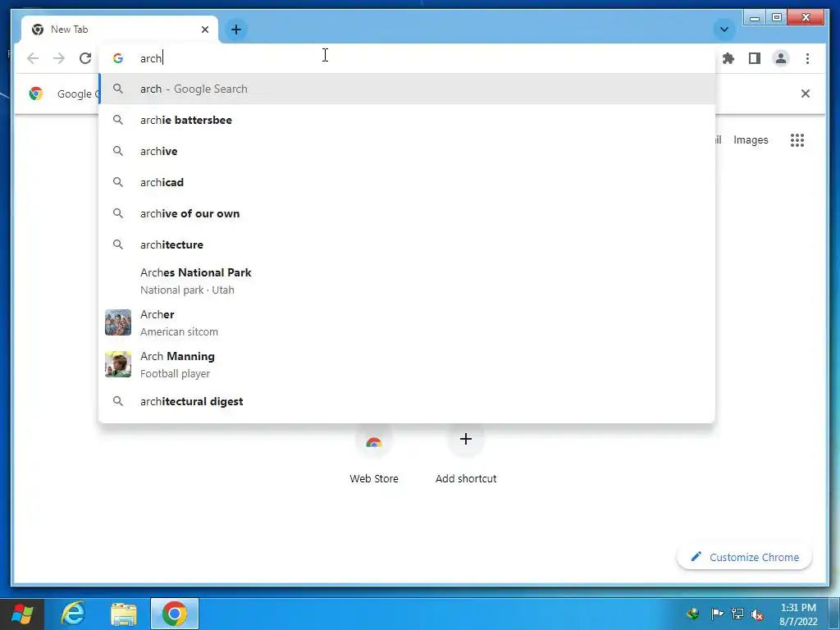Click the browser back arrow
Image resolution: width=840 pixels, height=630 pixels.
pos(33,58)
